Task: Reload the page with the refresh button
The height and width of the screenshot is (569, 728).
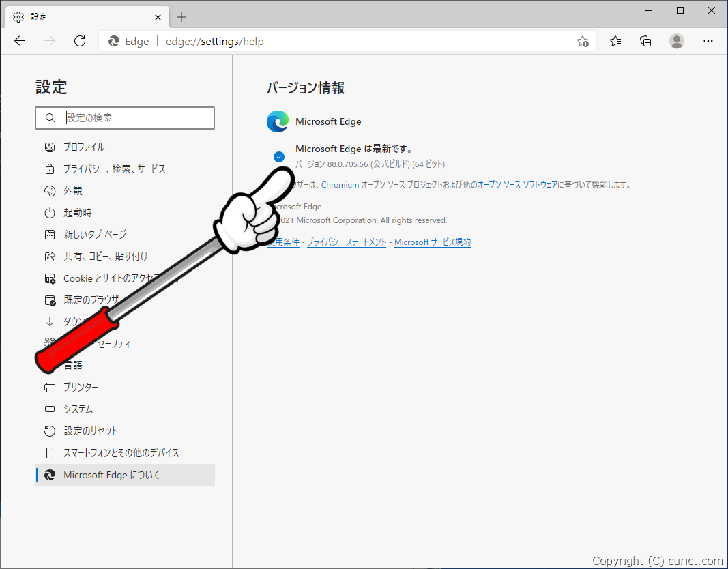Action: coord(80,41)
